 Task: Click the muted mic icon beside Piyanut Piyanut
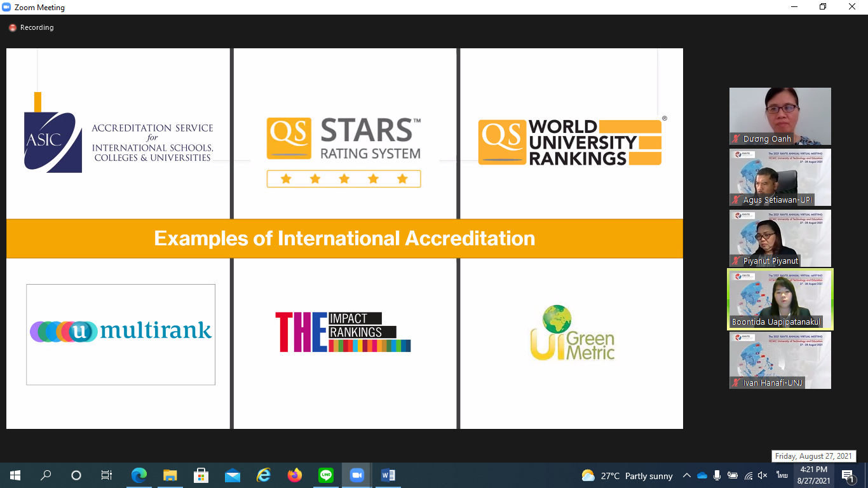(736, 261)
